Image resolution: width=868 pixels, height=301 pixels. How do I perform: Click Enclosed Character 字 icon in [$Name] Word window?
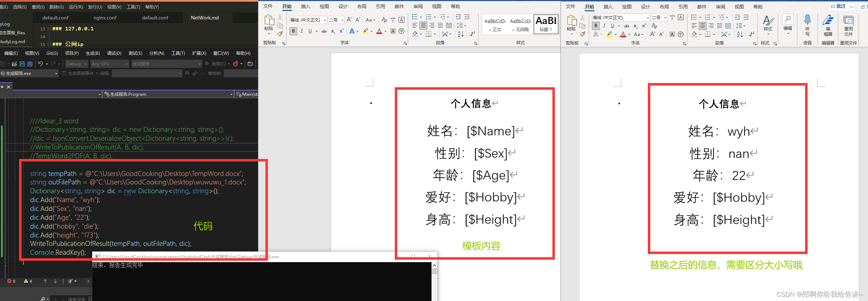401,31
